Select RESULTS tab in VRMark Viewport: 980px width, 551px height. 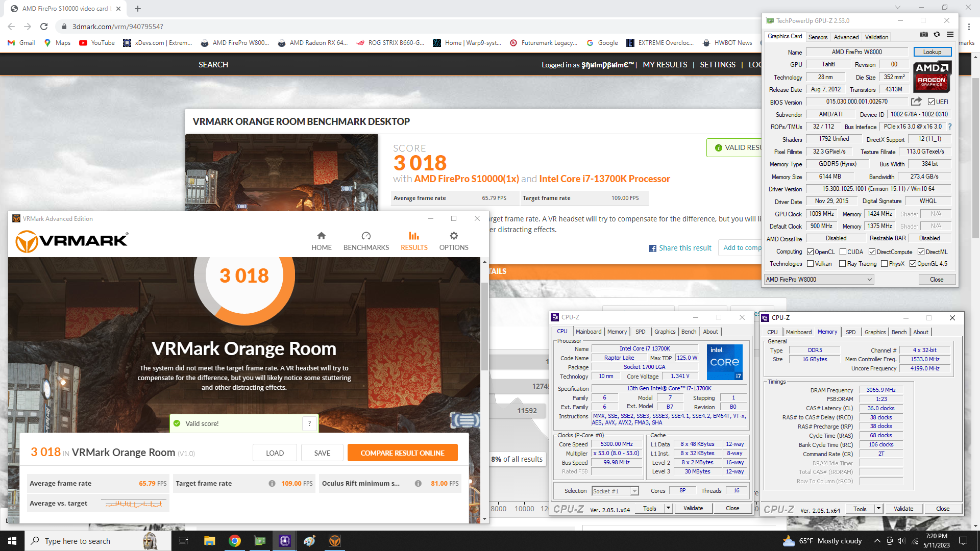tap(414, 241)
